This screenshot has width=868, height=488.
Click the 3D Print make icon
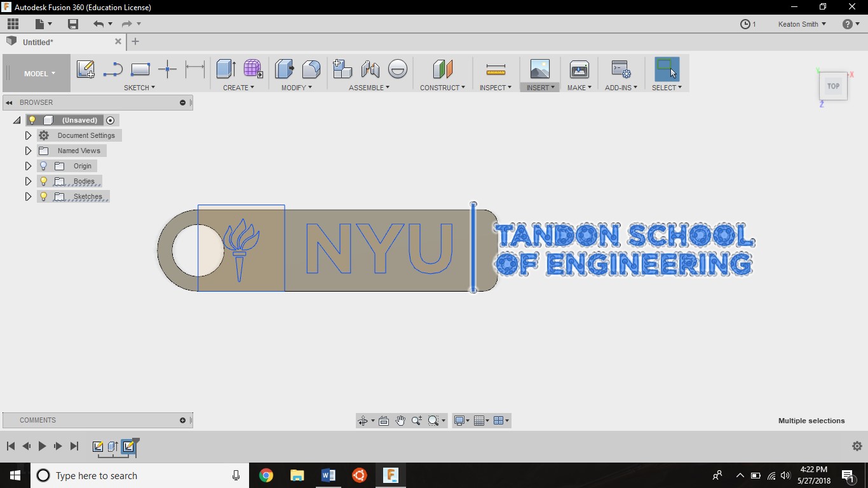click(580, 69)
